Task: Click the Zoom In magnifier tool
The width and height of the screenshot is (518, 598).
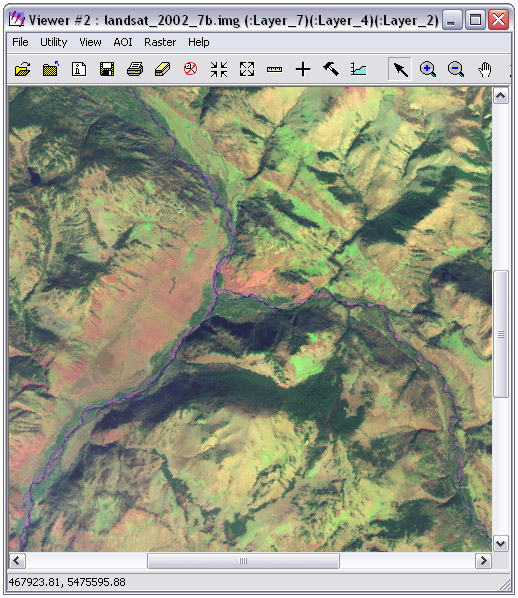Action: coord(428,69)
